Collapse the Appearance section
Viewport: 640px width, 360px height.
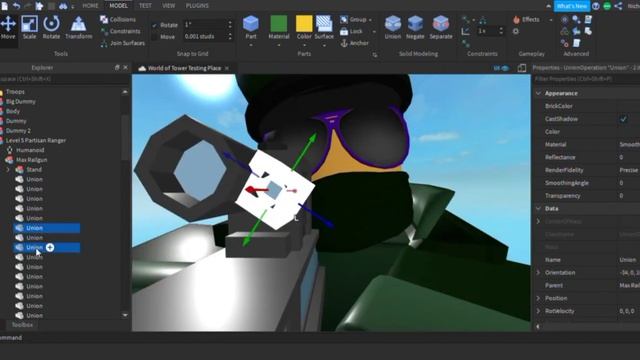coord(538,93)
